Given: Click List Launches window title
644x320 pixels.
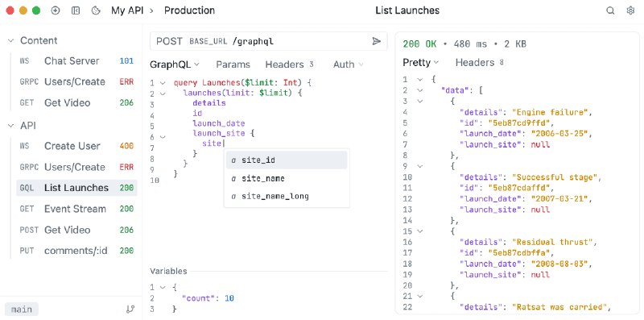Looking at the screenshot, I should pyautogui.click(x=407, y=10).
